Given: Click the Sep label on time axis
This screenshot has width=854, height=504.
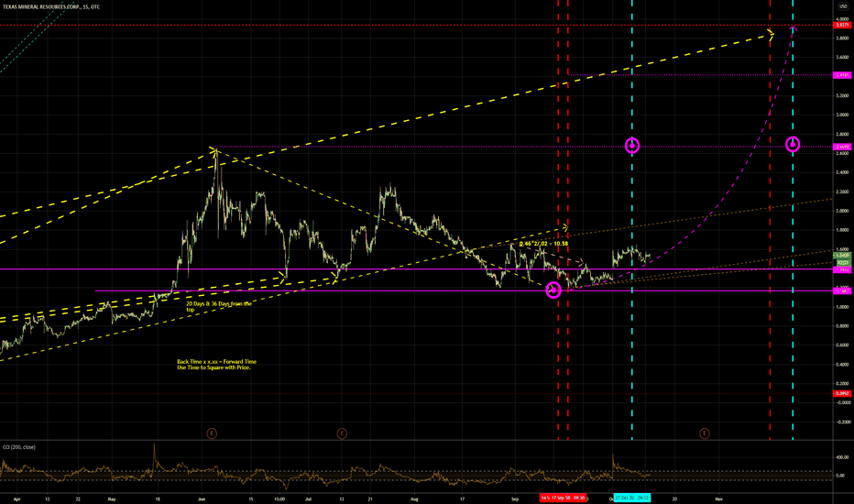Looking at the screenshot, I should coord(515,499).
